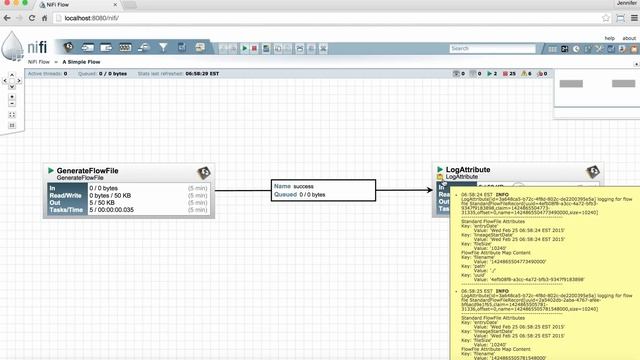Open the help link
The image size is (640, 360).
point(609,38)
